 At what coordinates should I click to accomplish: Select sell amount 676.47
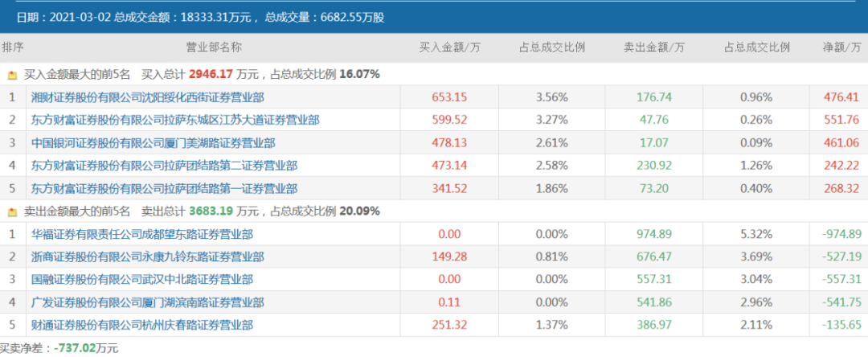pyautogui.click(x=654, y=256)
